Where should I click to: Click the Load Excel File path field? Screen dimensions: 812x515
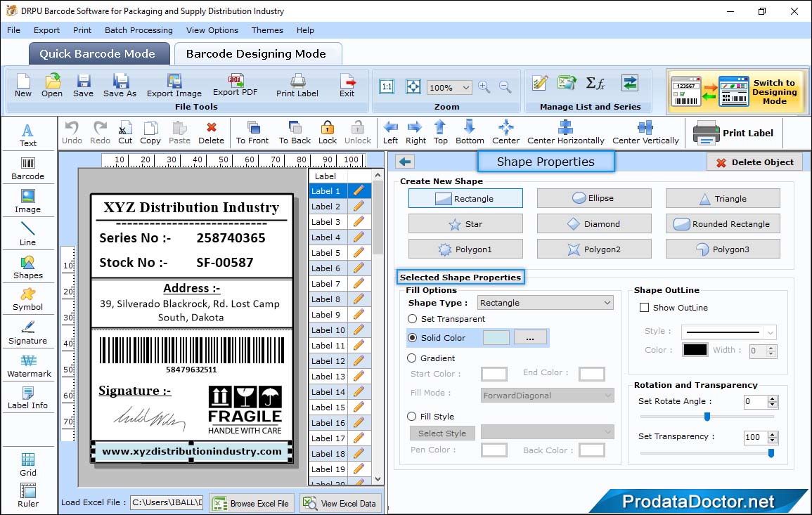tap(167, 502)
